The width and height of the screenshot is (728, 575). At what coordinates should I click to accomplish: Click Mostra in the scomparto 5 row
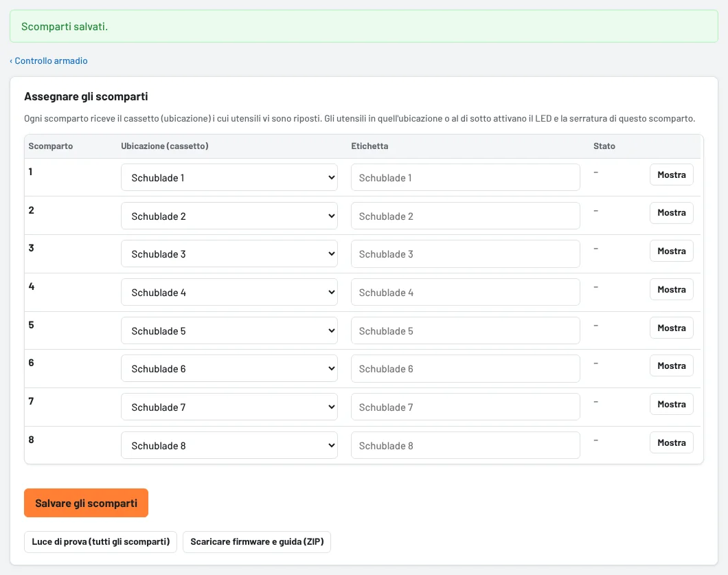point(672,328)
